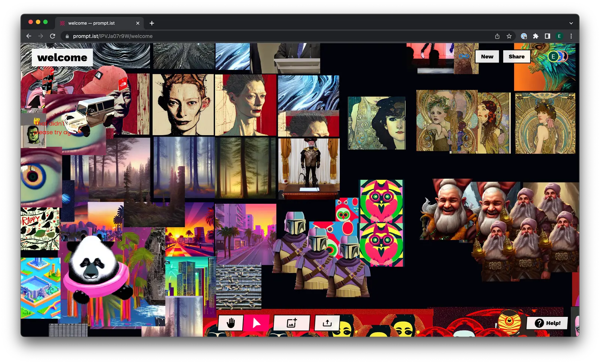Image resolution: width=600 pixels, height=364 pixels.
Task: Reload the prompt.ist page
Action: 52,36
